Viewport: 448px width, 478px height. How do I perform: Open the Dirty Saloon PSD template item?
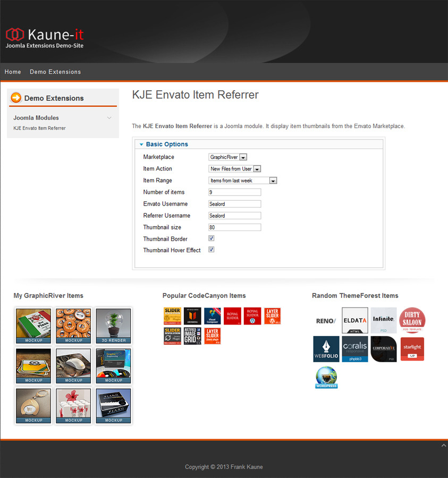(412, 320)
